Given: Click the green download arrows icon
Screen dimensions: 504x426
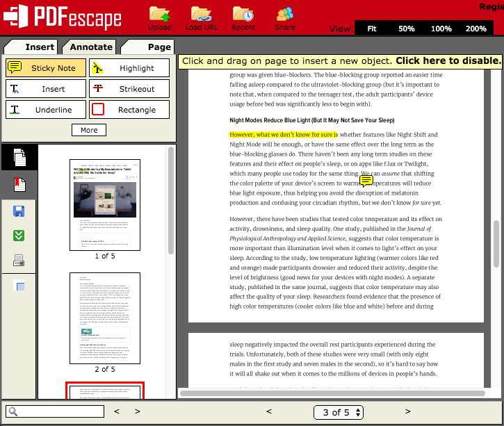Looking at the screenshot, I should tap(19, 236).
